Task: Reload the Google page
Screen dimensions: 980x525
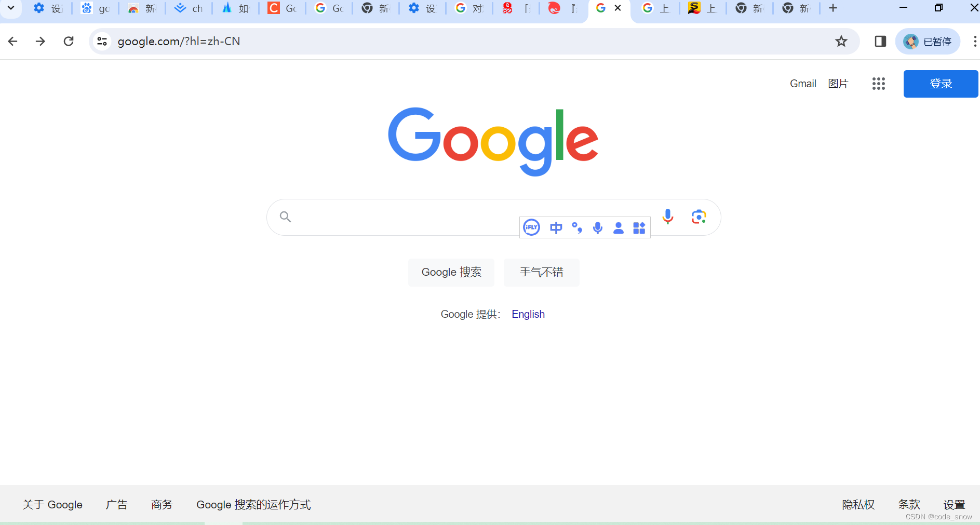Action: (x=69, y=41)
